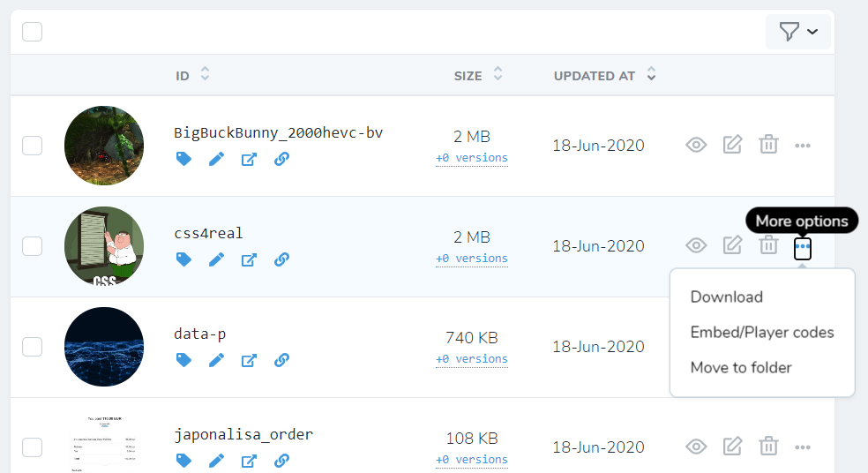
Task: Choose Download from the options menu
Action: 726,297
